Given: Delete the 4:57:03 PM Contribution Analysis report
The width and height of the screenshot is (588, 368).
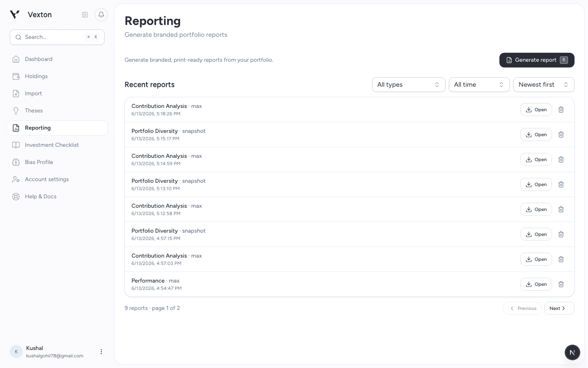Looking at the screenshot, I should point(561,259).
